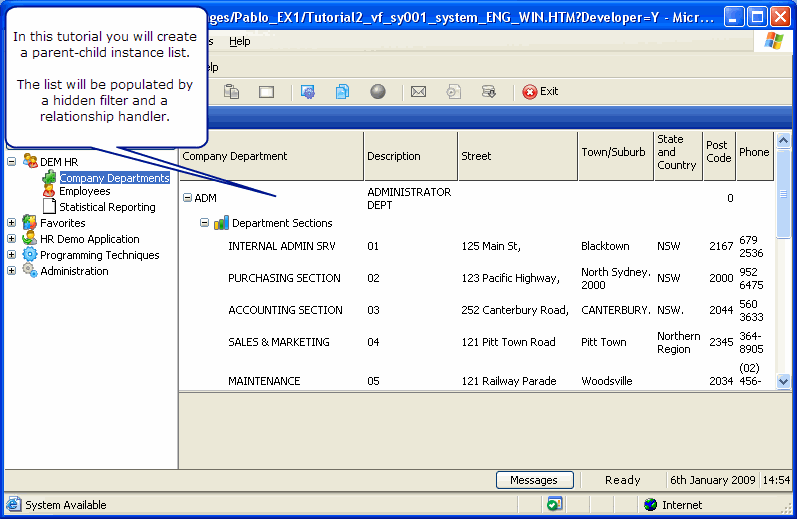Viewport: 797px width, 519px height.
Task: Click the popup blocker status bar icon
Action: point(554,504)
